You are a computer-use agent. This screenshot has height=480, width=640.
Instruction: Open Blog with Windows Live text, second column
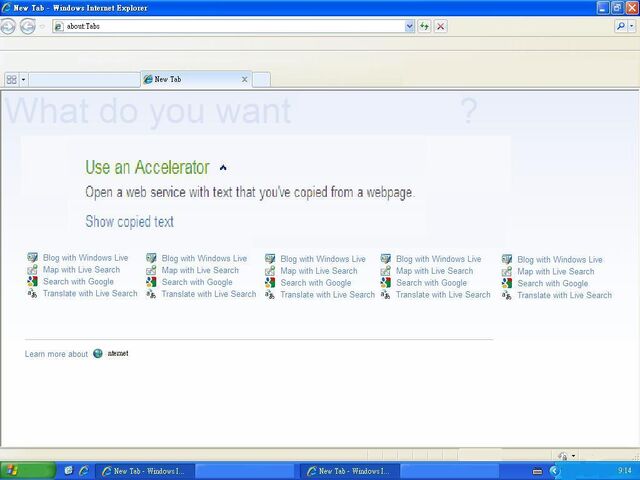coord(204,258)
